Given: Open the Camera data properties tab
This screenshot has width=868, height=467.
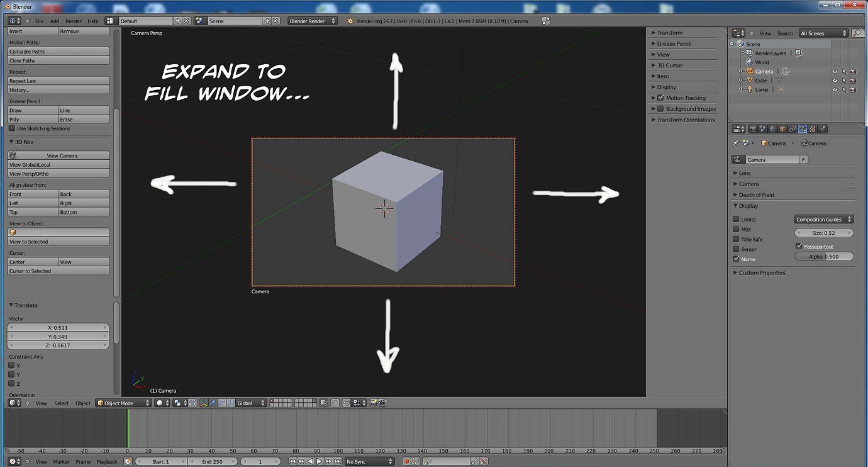Looking at the screenshot, I should 803,129.
